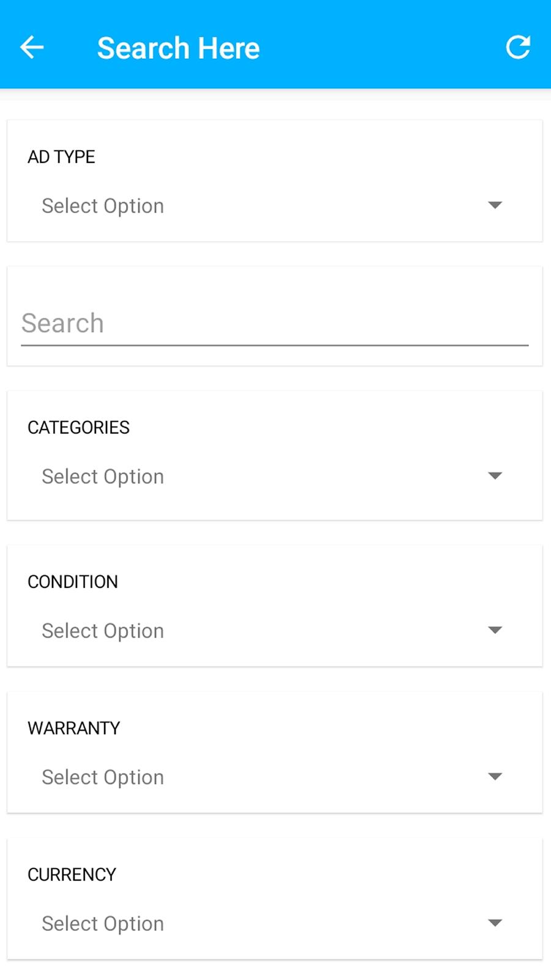Screen dimensions: 551x980
Task: Click the CONDITION label
Action: (73, 582)
